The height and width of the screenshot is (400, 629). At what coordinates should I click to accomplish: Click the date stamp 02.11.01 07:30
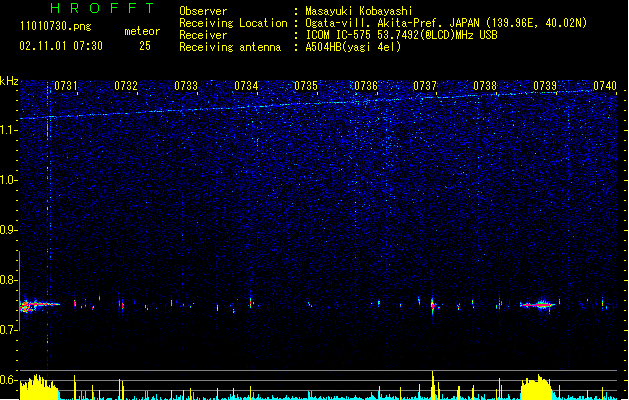(61, 46)
